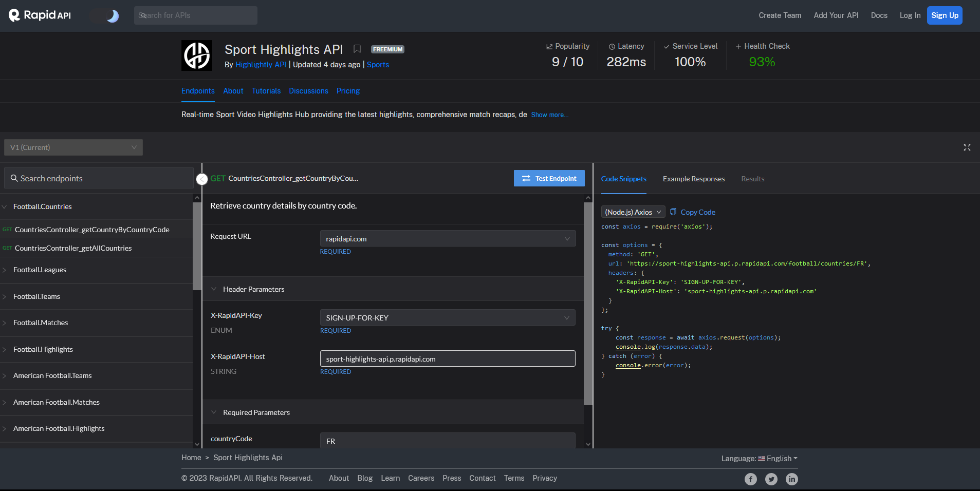This screenshot has width=980, height=491.
Task: Collapse the Football.Countries group
Action: [96, 206]
